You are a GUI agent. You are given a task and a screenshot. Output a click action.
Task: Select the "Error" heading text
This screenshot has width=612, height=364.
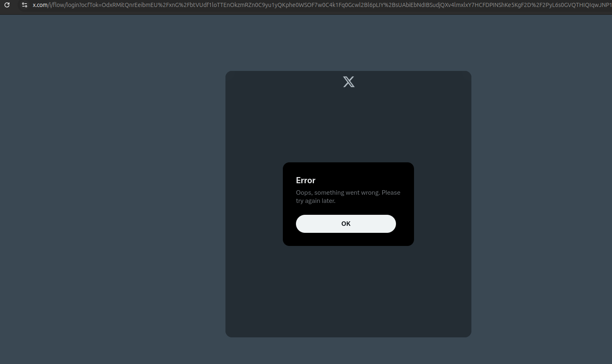[306, 180]
